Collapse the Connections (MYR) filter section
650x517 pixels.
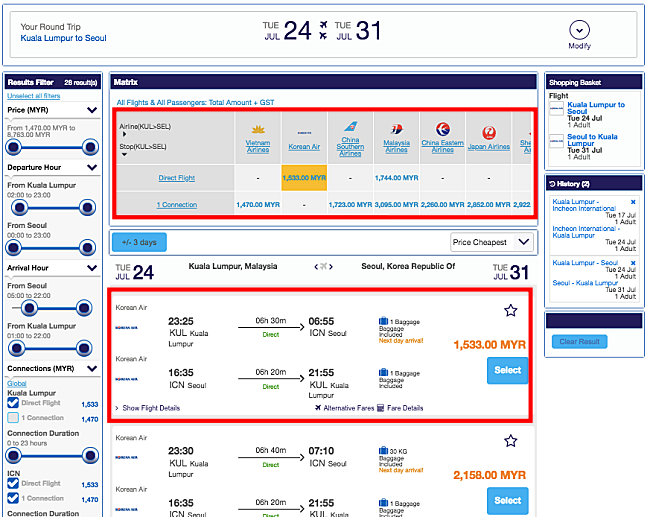pyautogui.click(x=92, y=368)
